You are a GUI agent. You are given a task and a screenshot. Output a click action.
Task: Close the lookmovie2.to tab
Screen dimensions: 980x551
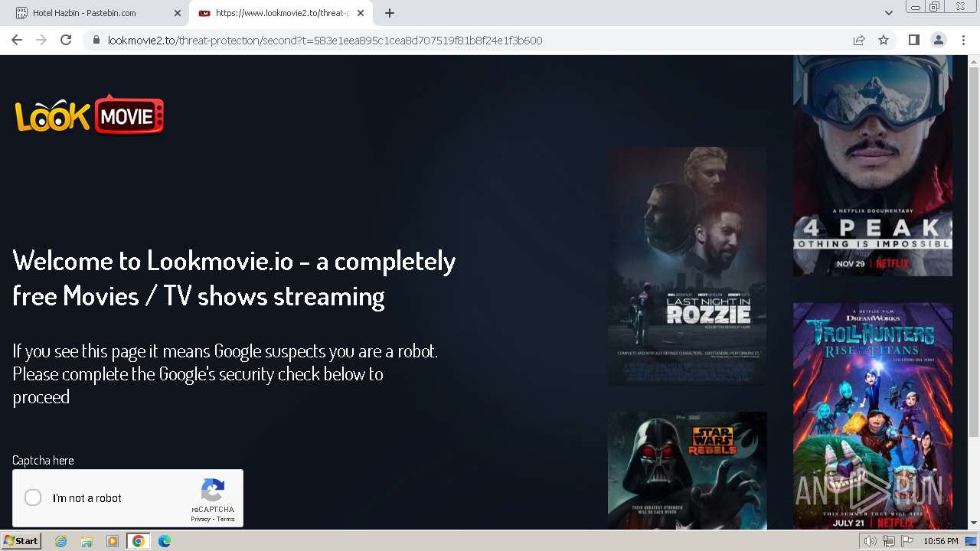pos(361,13)
